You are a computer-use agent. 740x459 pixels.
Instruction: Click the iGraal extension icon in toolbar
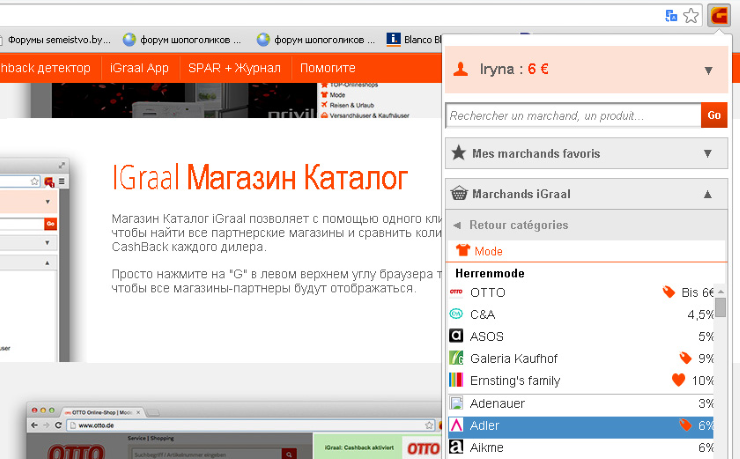718,16
